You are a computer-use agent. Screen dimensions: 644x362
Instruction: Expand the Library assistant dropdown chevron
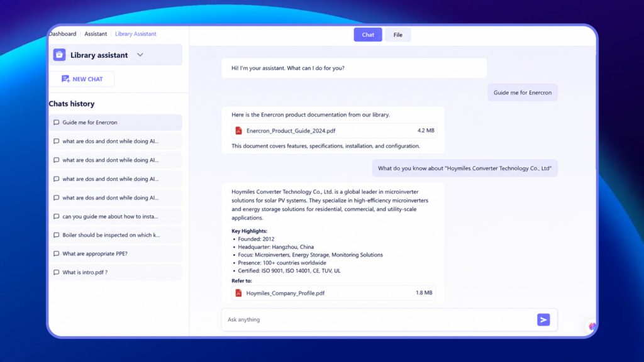point(140,55)
